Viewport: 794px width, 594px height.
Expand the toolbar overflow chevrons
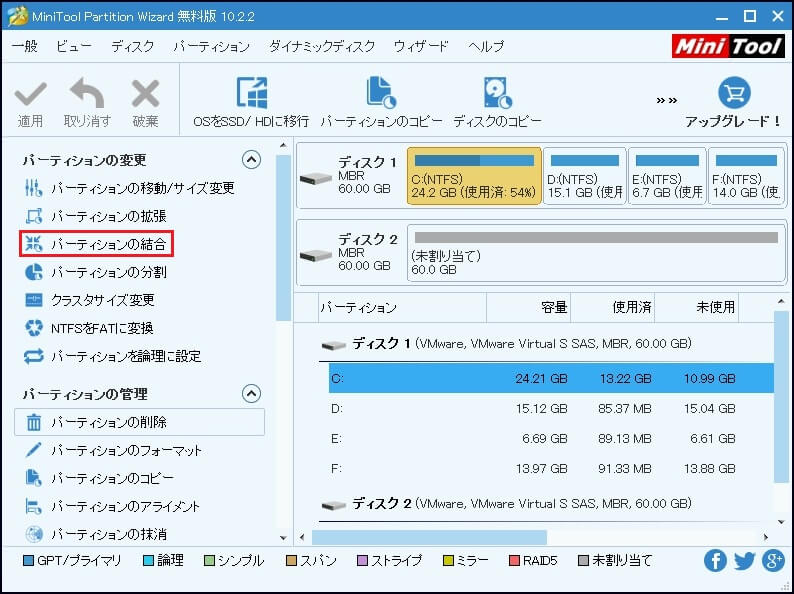pos(667,100)
